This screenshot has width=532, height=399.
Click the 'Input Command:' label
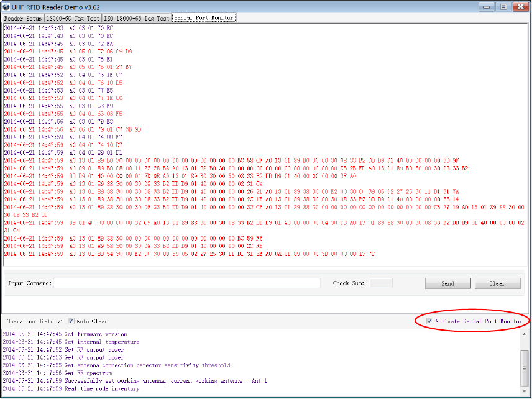coord(30,283)
